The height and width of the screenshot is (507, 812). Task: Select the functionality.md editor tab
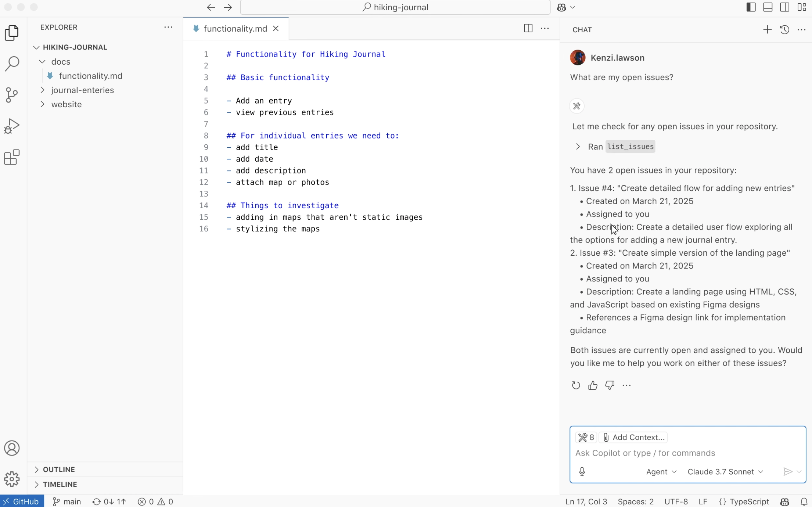click(x=235, y=29)
